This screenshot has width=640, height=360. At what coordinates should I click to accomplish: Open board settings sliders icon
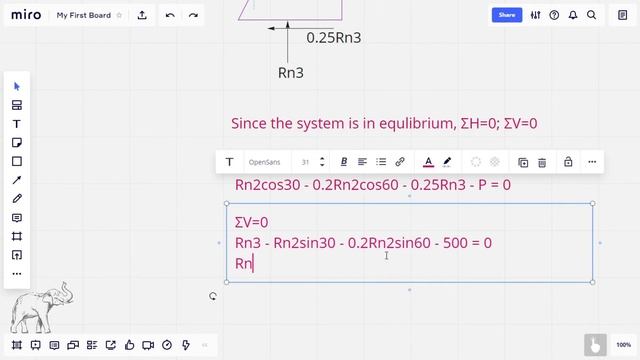tap(535, 15)
